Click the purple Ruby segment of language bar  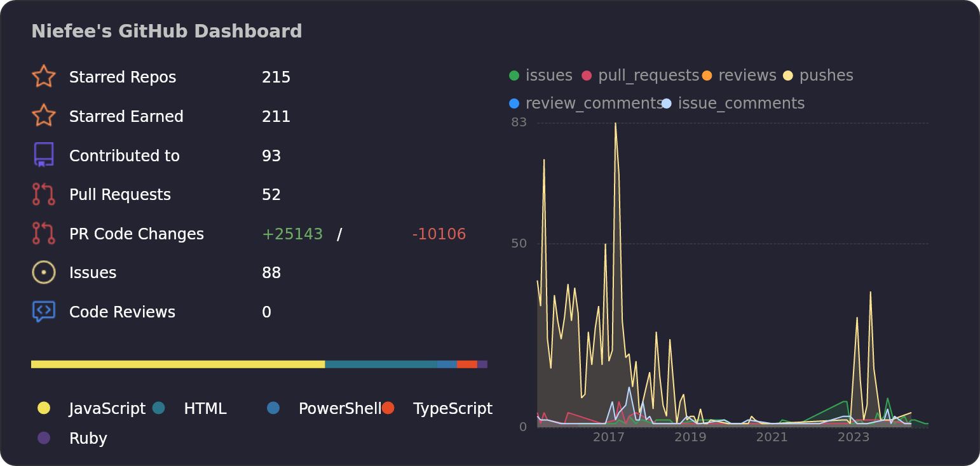pos(482,364)
